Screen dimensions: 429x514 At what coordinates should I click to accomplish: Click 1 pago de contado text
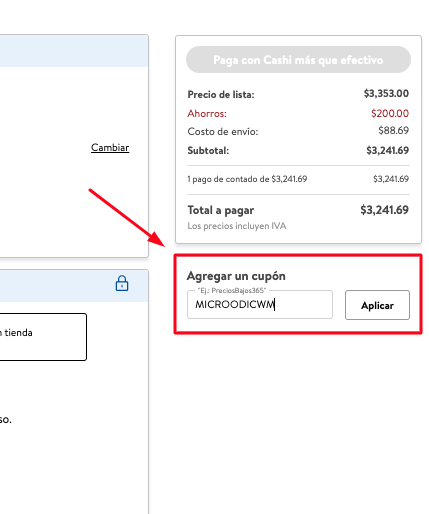(247, 179)
